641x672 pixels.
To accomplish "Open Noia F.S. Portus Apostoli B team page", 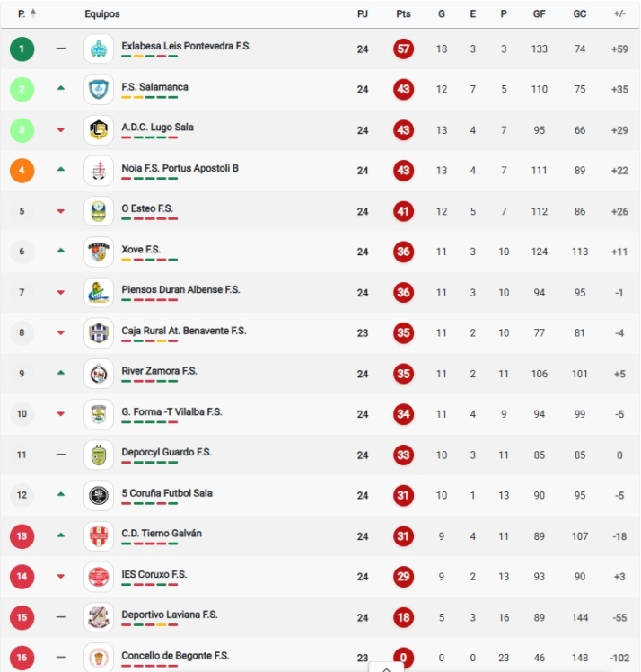I will (180, 168).
